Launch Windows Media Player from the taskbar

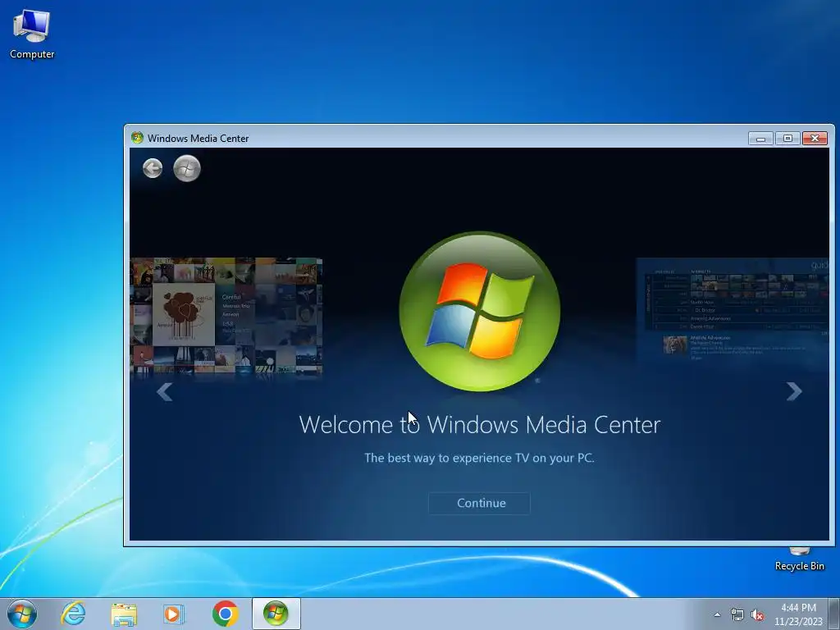(x=174, y=614)
